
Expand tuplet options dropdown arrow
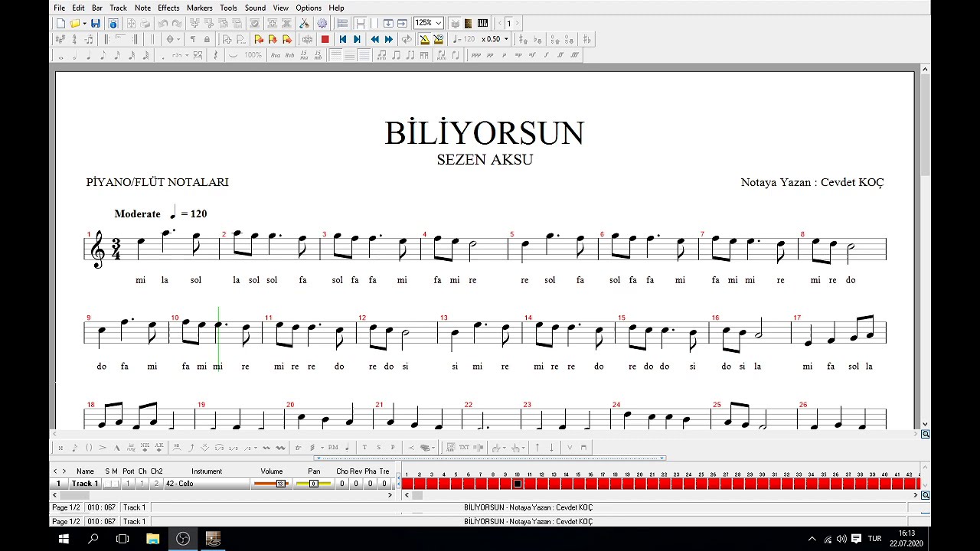187,55
